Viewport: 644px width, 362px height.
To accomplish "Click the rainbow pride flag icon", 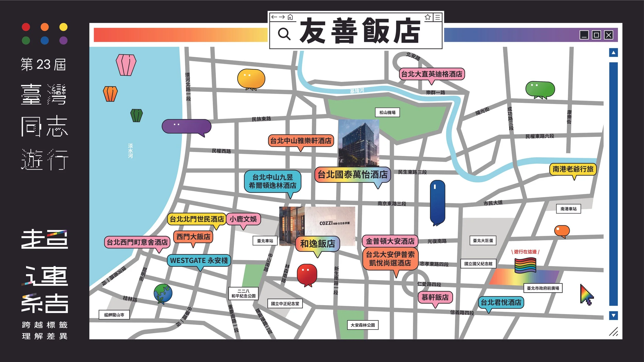I will point(525,265).
